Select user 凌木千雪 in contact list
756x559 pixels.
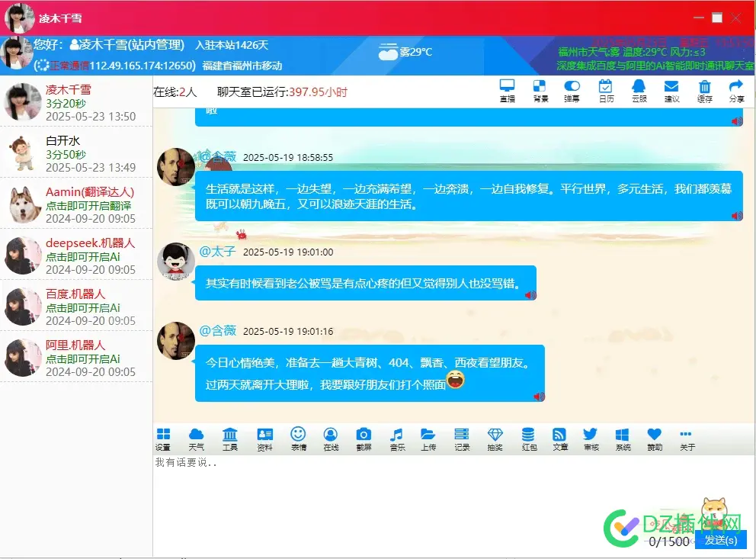pos(76,103)
